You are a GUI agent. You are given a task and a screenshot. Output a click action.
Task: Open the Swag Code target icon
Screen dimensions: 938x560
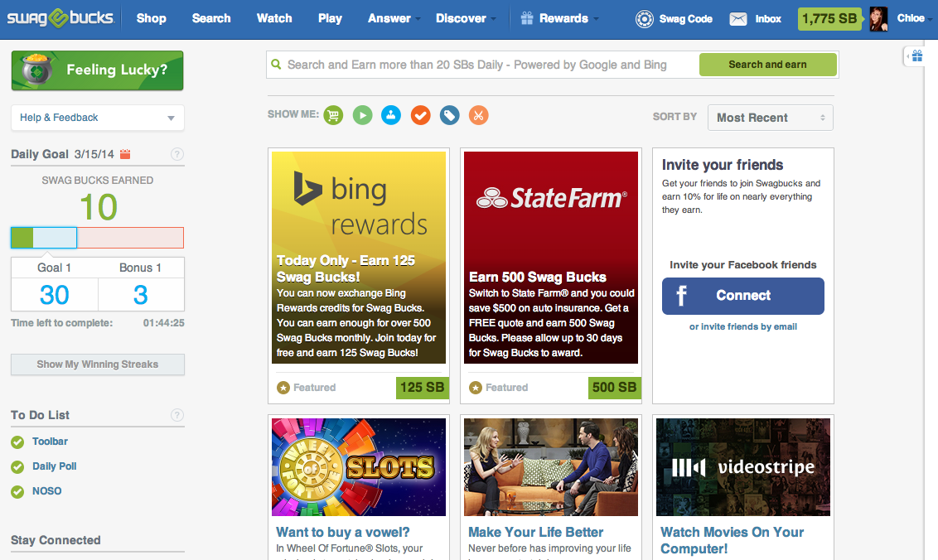coord(645,19)
